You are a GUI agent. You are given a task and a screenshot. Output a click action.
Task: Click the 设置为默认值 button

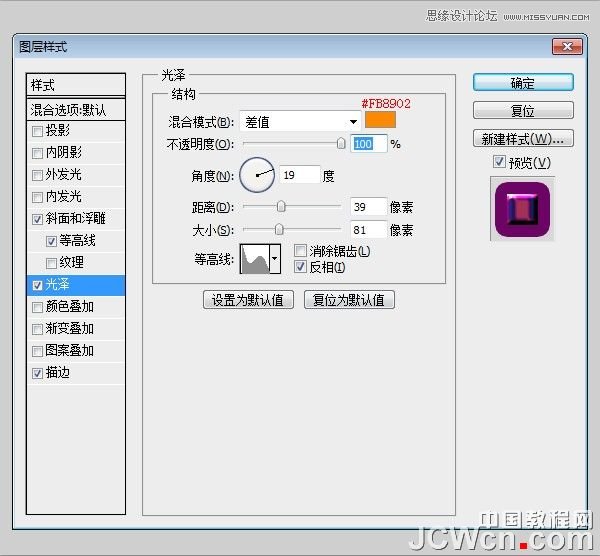click(248, 300)
